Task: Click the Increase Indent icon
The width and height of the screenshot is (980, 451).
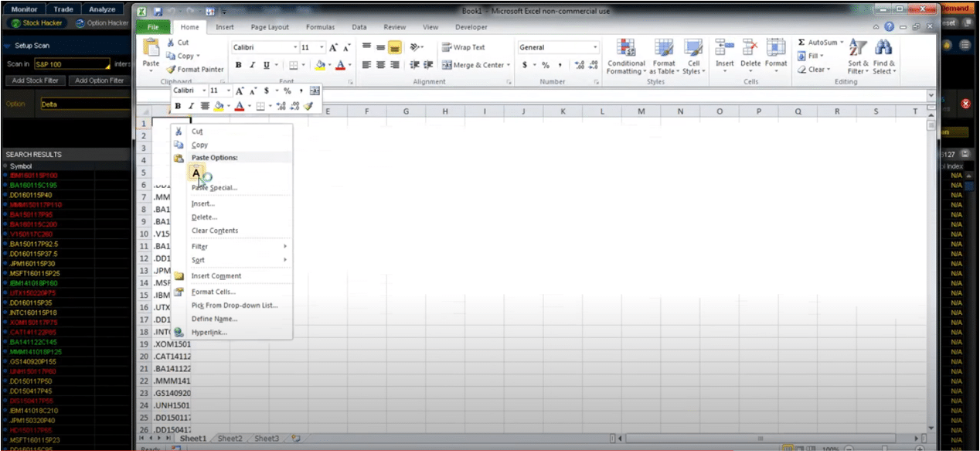Action: click(x=429, y=65)
